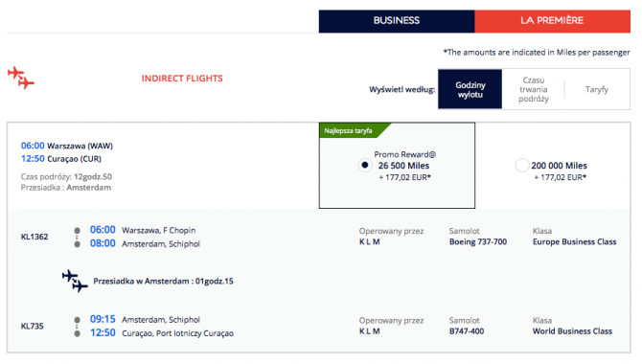This screenshot has height=364, width=642.
Task: Click flight number KL735
Action: tap(32, 326)
